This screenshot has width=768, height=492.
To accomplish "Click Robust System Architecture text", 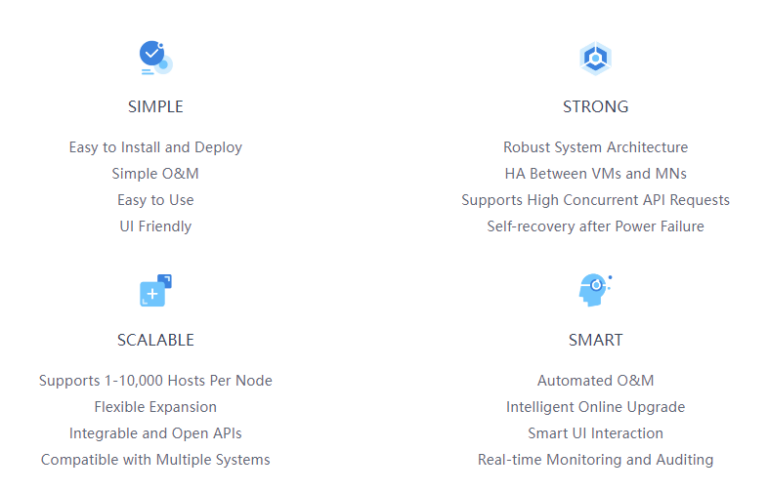I will 596,147.
